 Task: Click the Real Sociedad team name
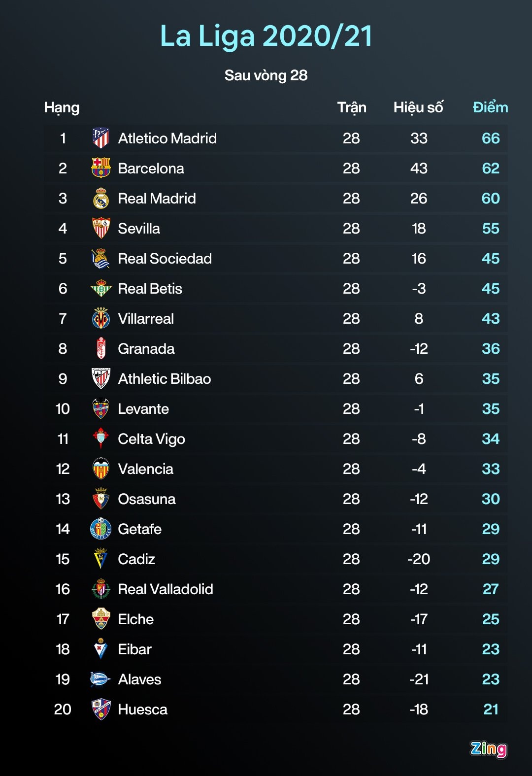coord(165,259)
